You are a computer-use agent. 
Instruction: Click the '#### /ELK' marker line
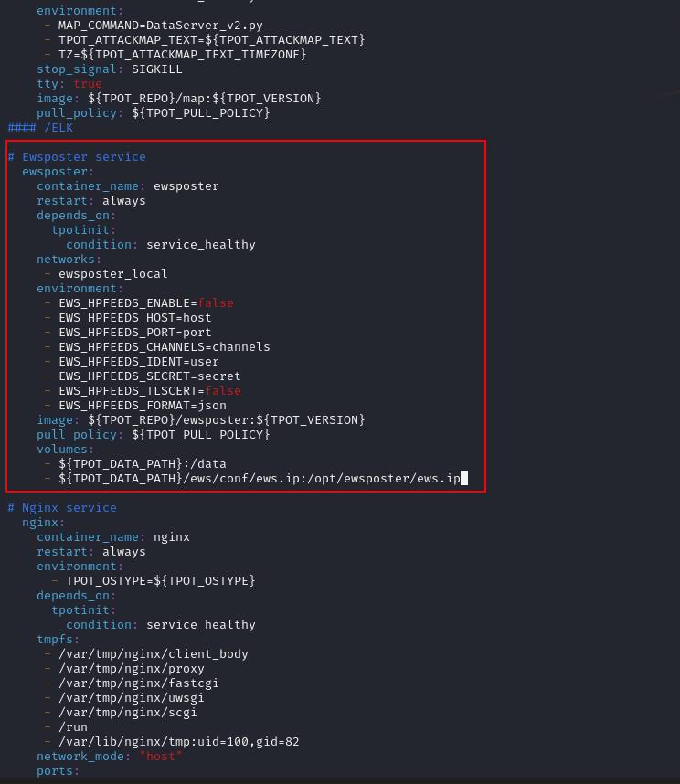pyautogui.click(x=40, y=128)
